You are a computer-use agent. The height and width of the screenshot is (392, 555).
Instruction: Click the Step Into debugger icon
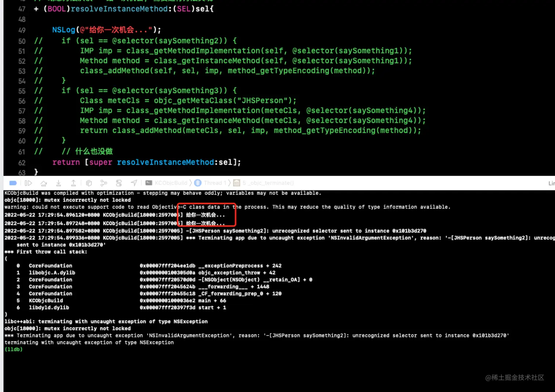coord(58,183)
